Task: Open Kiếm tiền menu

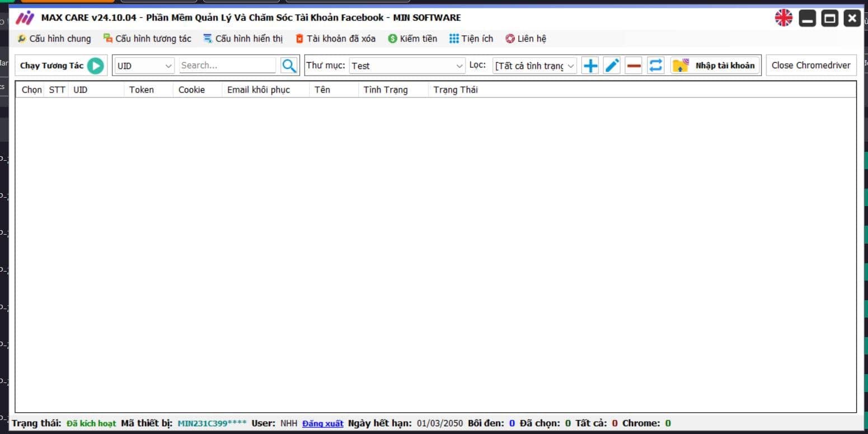Action: tap(412, 39)
